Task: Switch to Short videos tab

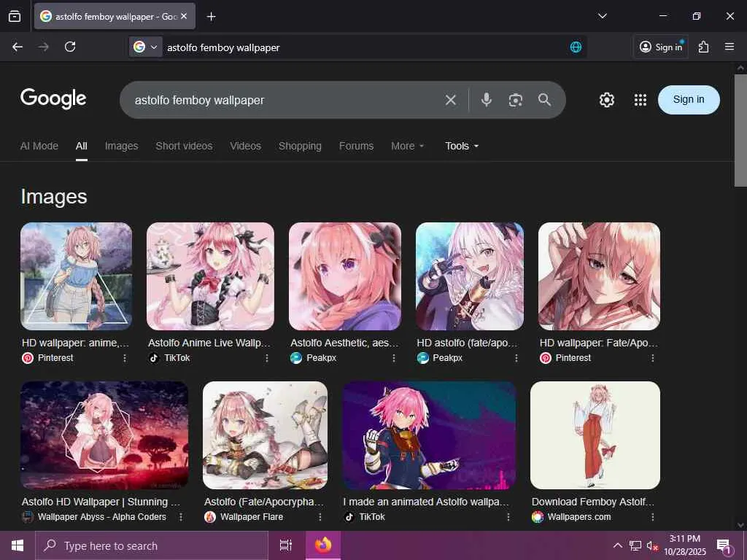Action: tap(184, 146)
